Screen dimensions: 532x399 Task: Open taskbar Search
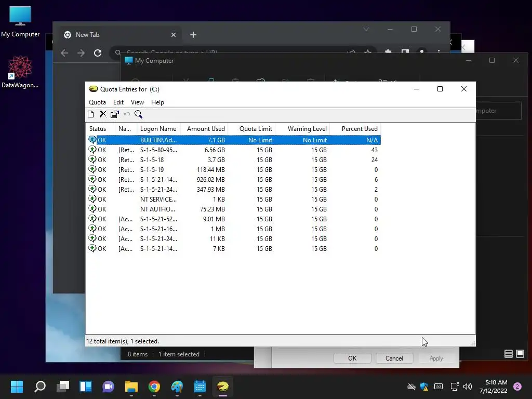(40, 387)
